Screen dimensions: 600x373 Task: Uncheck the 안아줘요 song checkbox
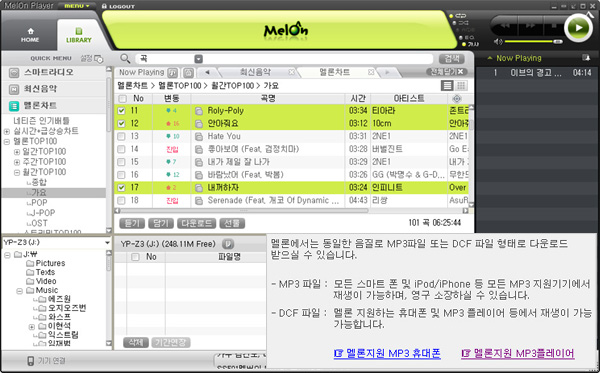[x=121, y=124]
